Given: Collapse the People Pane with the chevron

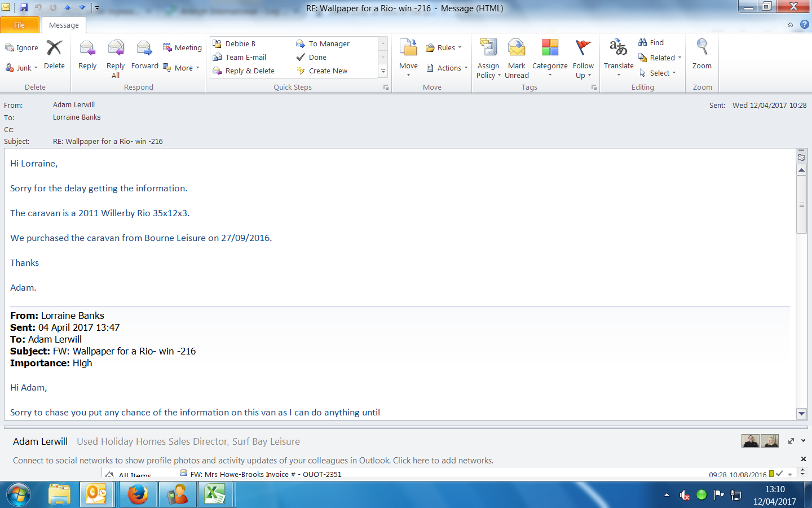Looking at the screenshot, I should tap(804, 441).
